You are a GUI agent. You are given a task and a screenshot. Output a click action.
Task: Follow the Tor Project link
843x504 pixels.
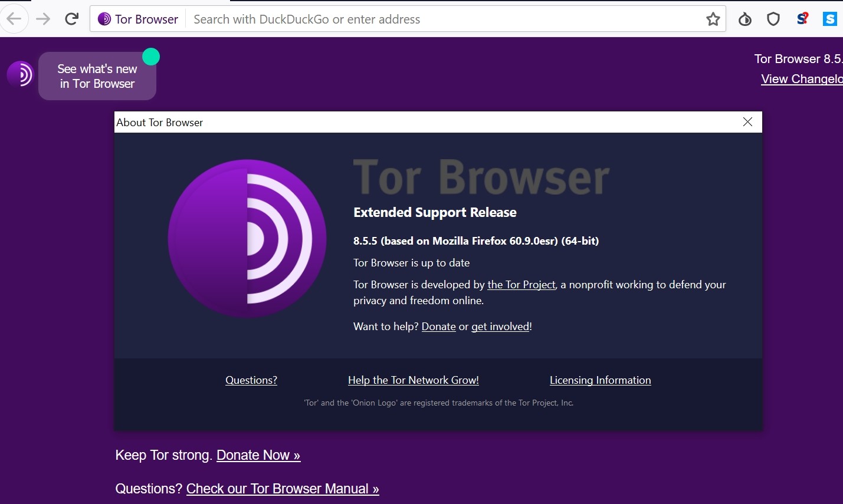tap(521, 285)
